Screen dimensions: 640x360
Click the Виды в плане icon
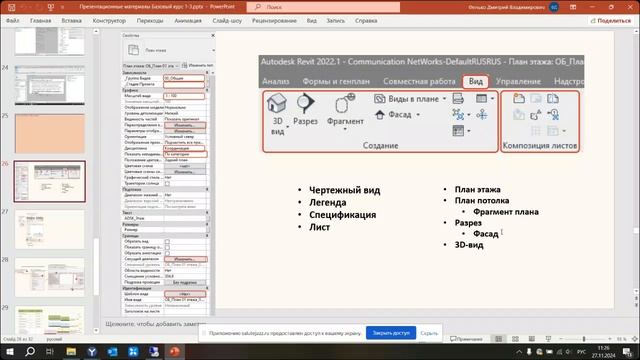[x=380, y=99]
